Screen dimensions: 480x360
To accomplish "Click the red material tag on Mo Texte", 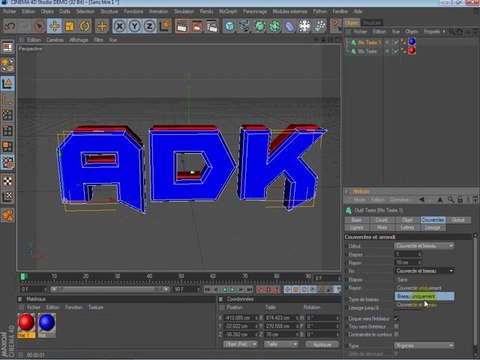I will tap(412, 51).
